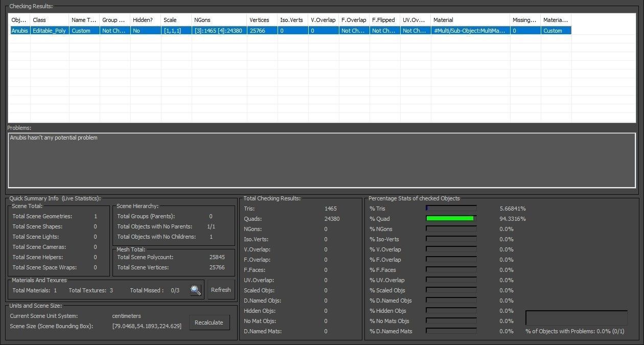Click the Refresh button

click(221, 290)
